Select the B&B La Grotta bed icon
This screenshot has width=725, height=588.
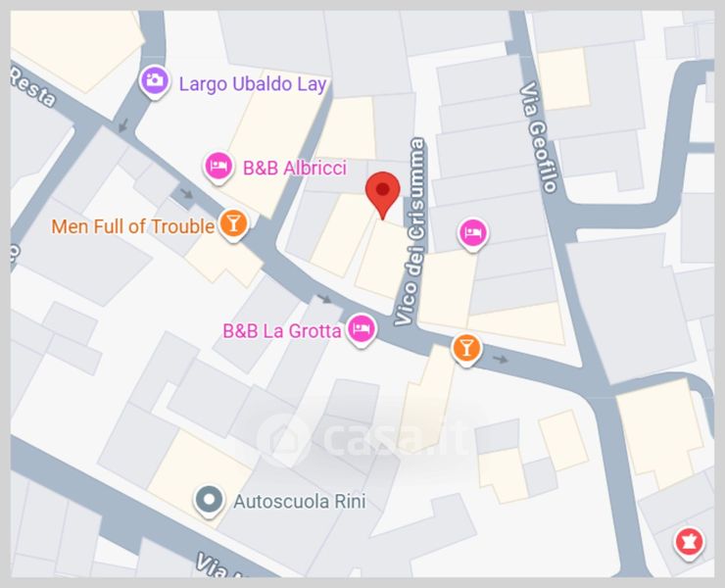362,330
